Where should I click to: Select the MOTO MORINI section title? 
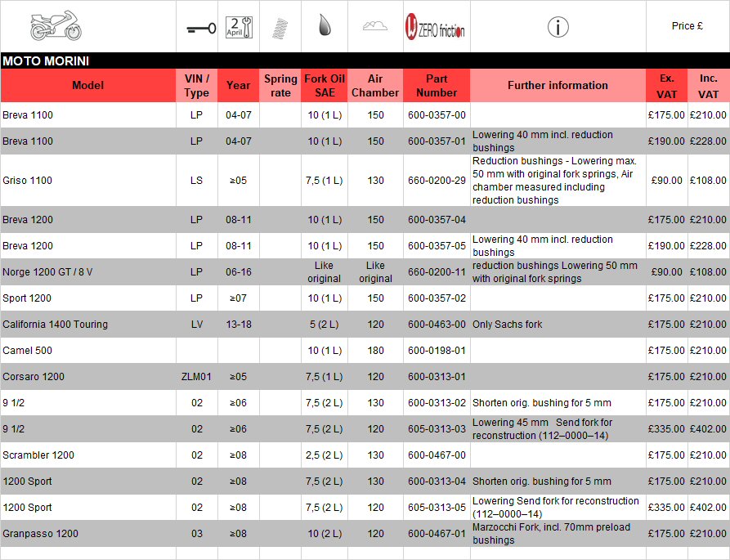46,61
